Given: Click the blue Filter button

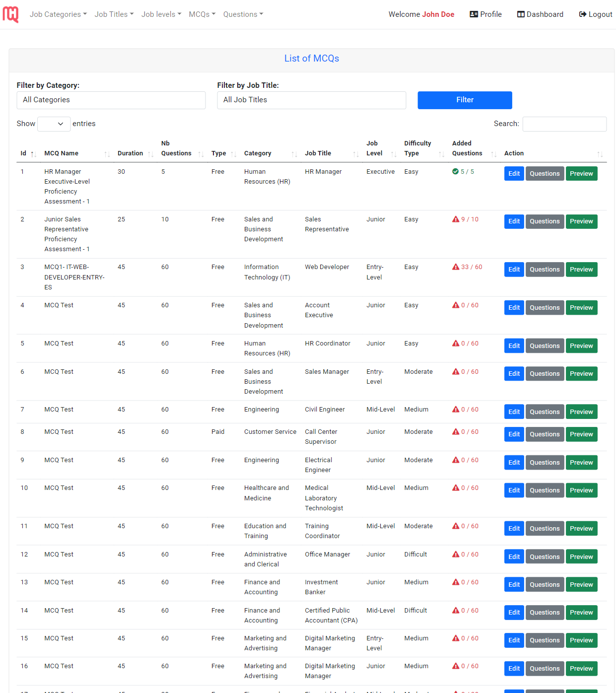Looking at the screenshot, I should [x=465, y=100].
